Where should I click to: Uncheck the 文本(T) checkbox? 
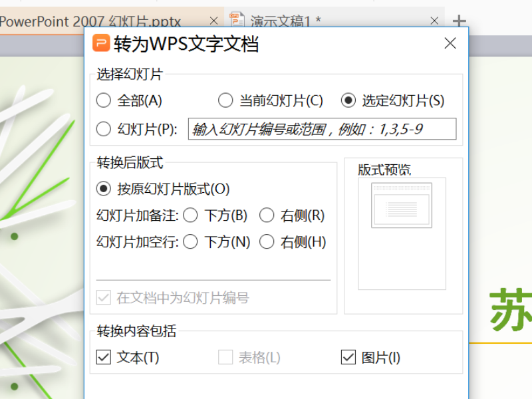(x=104, y=358)
